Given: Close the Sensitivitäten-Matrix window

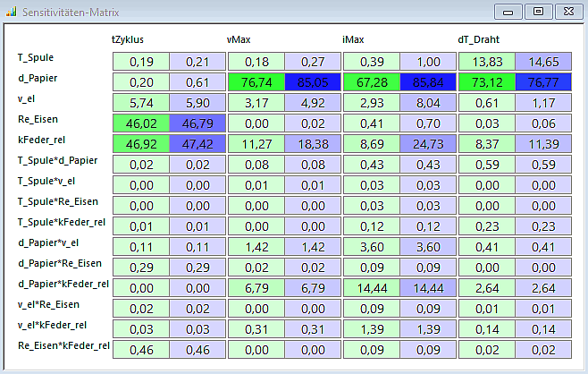Looking at the screenshot, I should pos(567,12).
